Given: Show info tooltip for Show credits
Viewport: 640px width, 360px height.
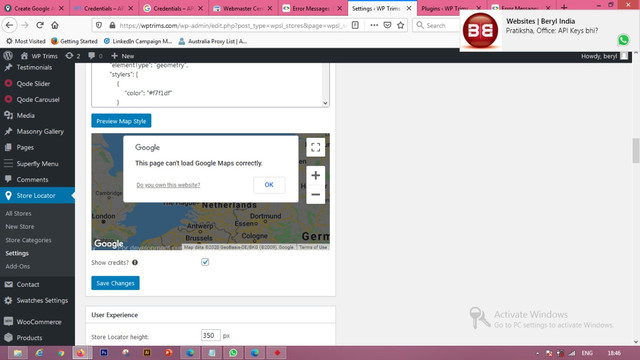Looking at the screenshot, I should [135, 262].
